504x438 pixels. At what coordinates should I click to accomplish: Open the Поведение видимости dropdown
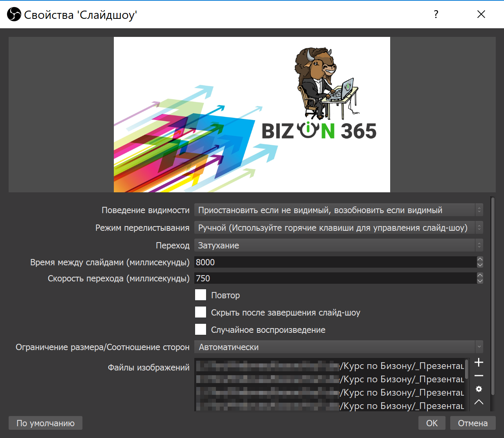tap(338, 210)
